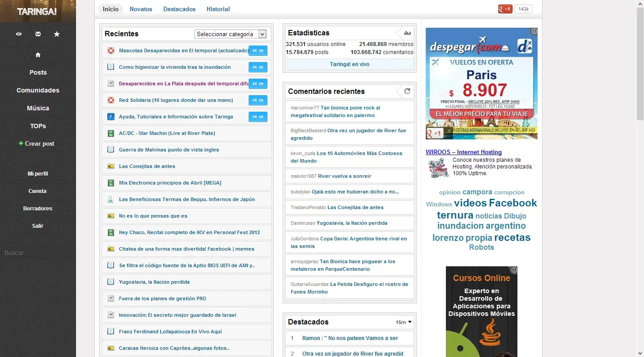The width and height of the screenshot is (644, 357).
Task: Click the document icon beside Fuera de los planes
Action: pyautogui.click(x=111, y=298)
